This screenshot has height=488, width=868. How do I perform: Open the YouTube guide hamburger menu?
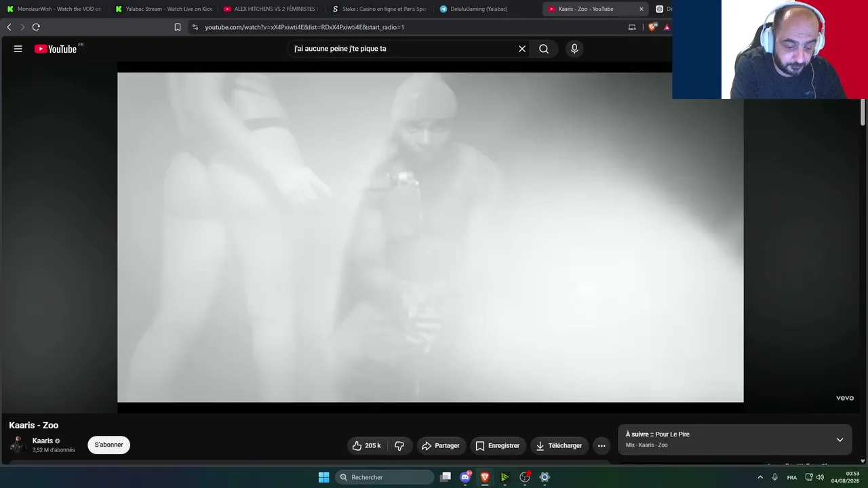tap(18, 49)
